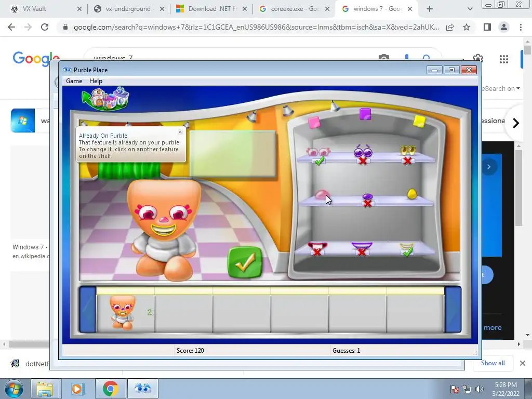
Task: Close the Already On Purble tooltip
Action: point(180,131)
